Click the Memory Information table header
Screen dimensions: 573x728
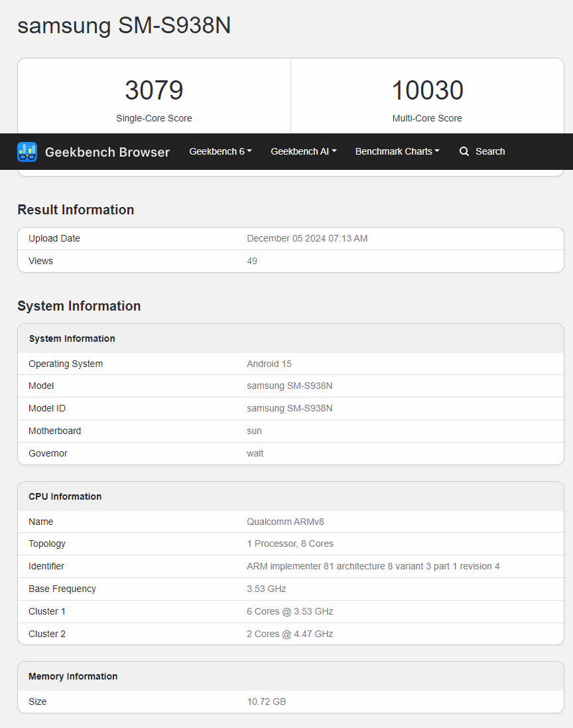point(73,676)
